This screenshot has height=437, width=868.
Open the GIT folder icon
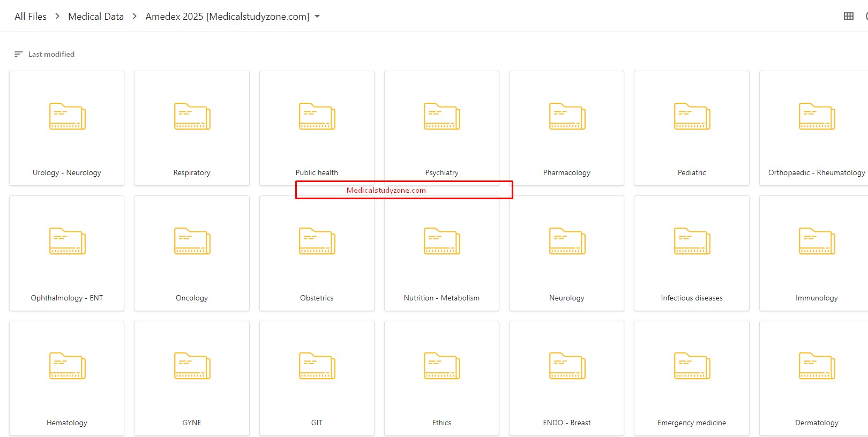click(x=317, y=366)
